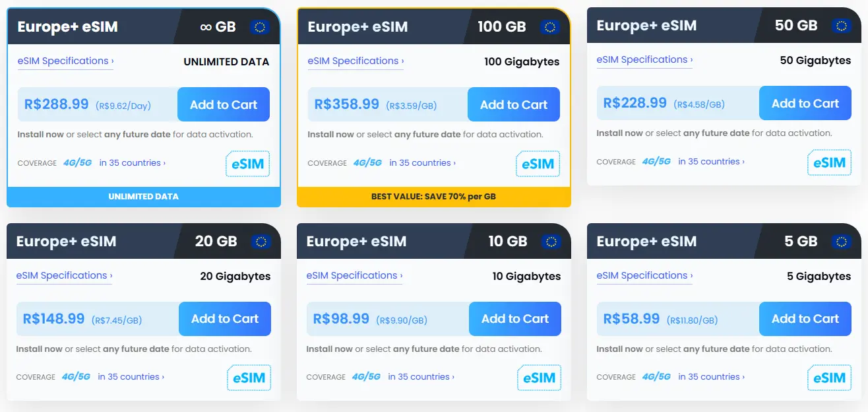The width and height of the screenshot is (868, 412).
Task: Add the 5 GB plan to cart
Action: tap(805, 319)
